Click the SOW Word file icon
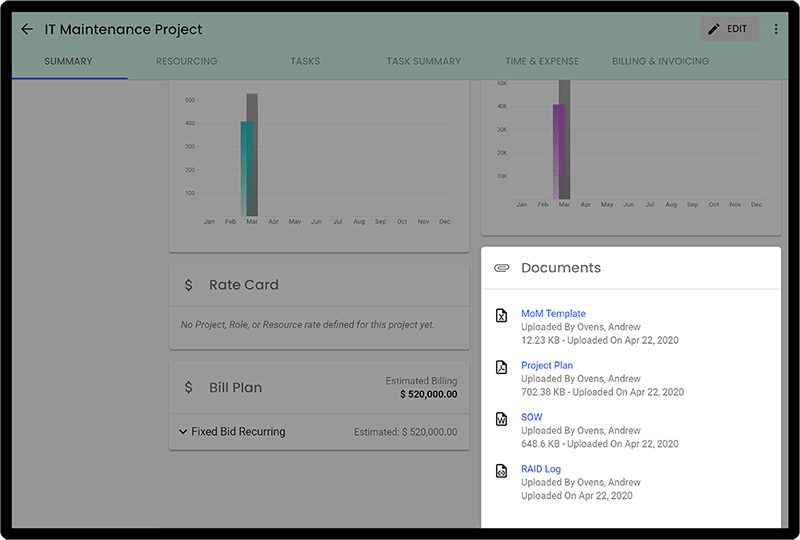800x540 pixels. (x=502, y=419)
